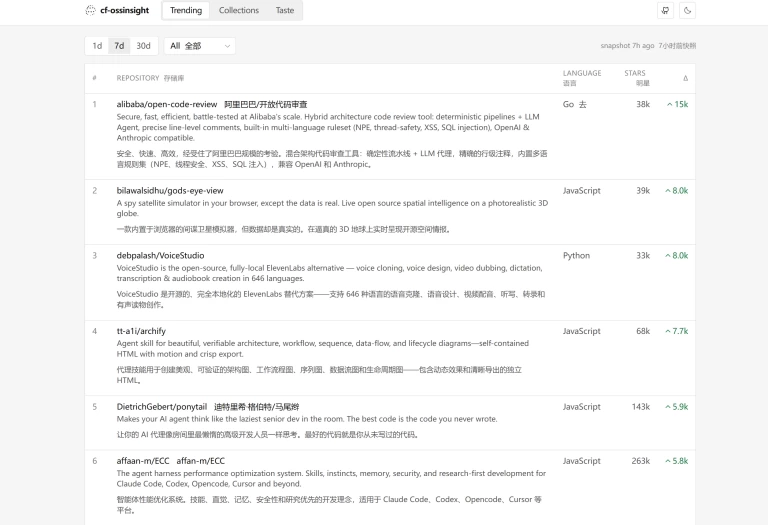This screenshot has width=768, height=525.
Task: Select the 7d time range
Action: [119, 46]
